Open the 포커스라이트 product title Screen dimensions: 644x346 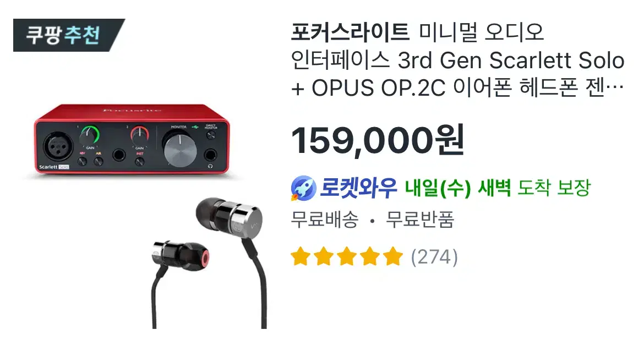tap(458, 60)
